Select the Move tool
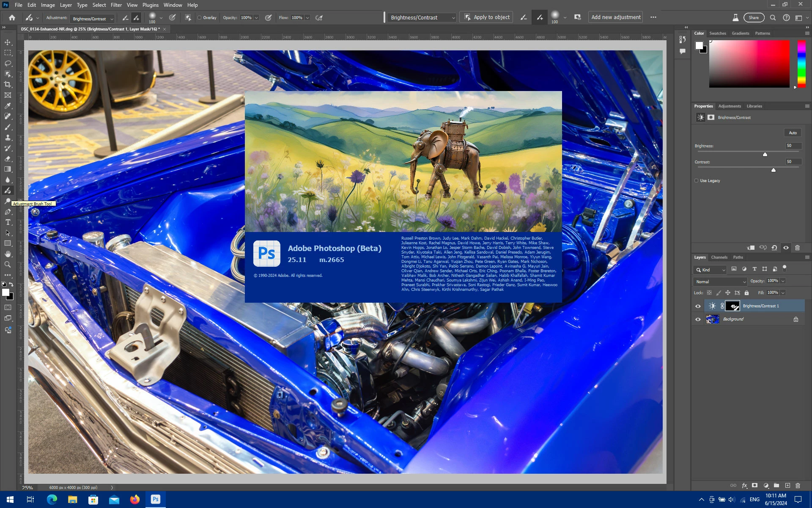The image size is (812, 508). click(8, 42)
